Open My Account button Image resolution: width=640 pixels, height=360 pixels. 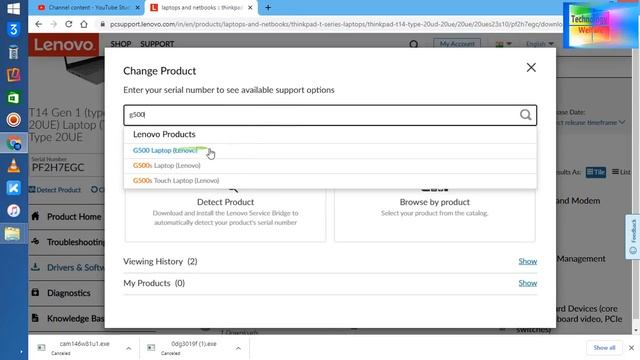(x=457, y=44)
